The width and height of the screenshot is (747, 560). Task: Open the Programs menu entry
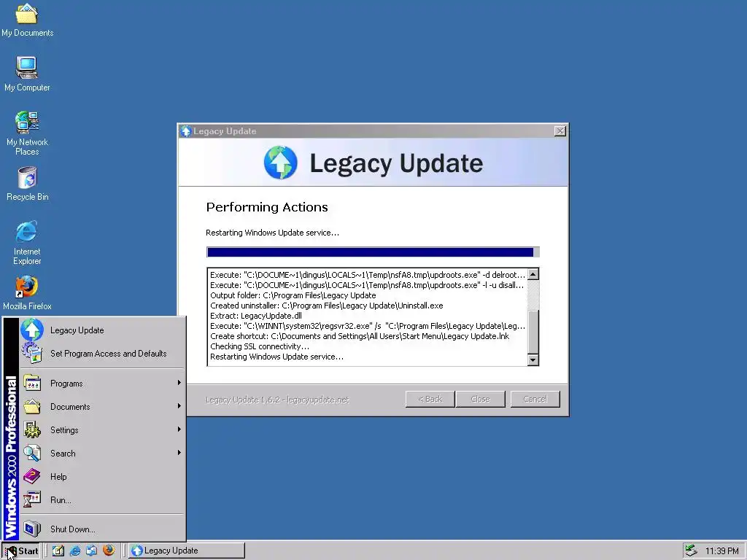tap(102, 384)
